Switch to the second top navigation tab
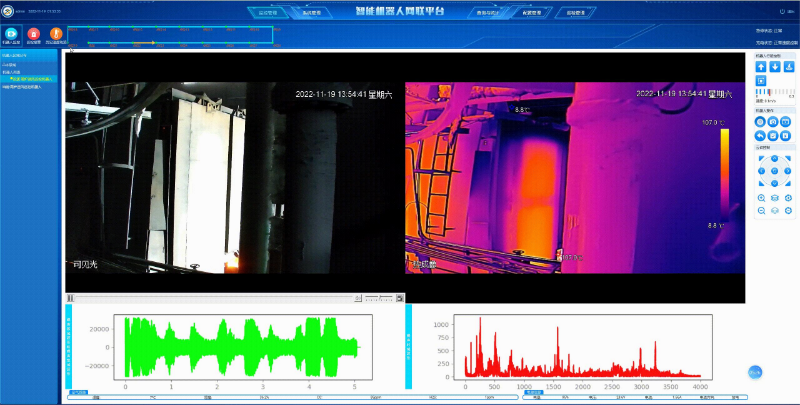 (311, 14)
